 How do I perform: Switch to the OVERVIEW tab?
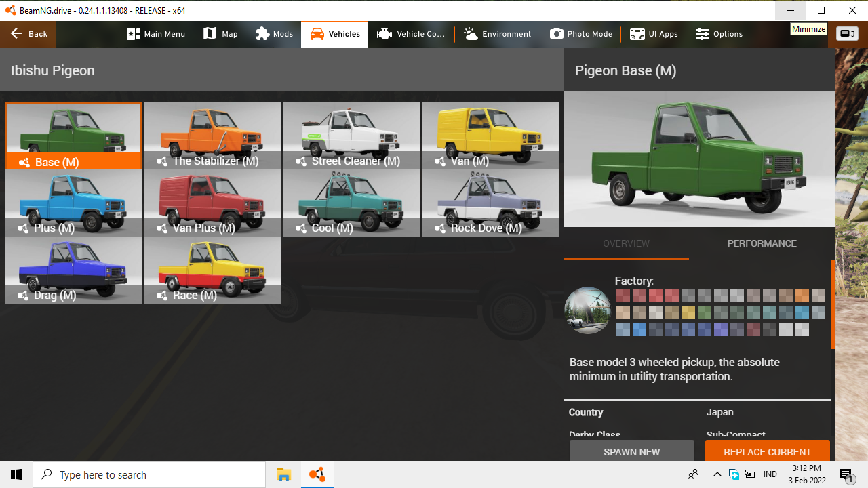[x=626, y=243]
